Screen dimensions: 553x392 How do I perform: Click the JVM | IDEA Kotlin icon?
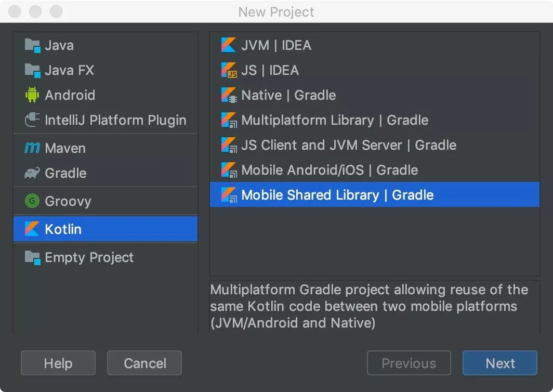(228, 45)
